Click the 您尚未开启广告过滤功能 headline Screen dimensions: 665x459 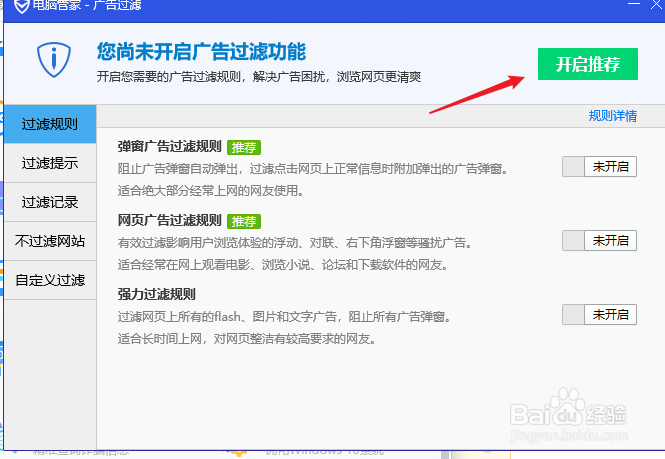(x=201, y=52)
